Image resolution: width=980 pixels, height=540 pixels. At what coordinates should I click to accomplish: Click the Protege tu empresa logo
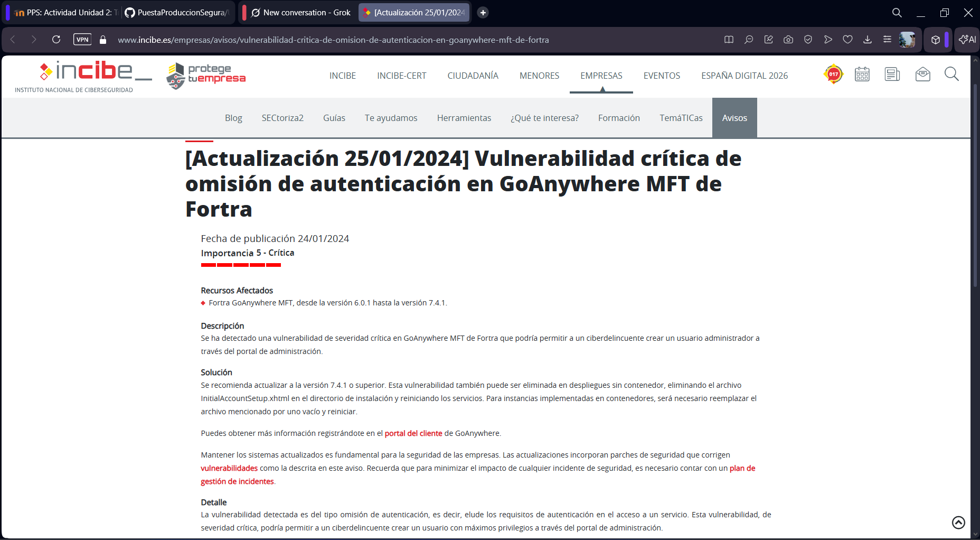coord(206,76)
